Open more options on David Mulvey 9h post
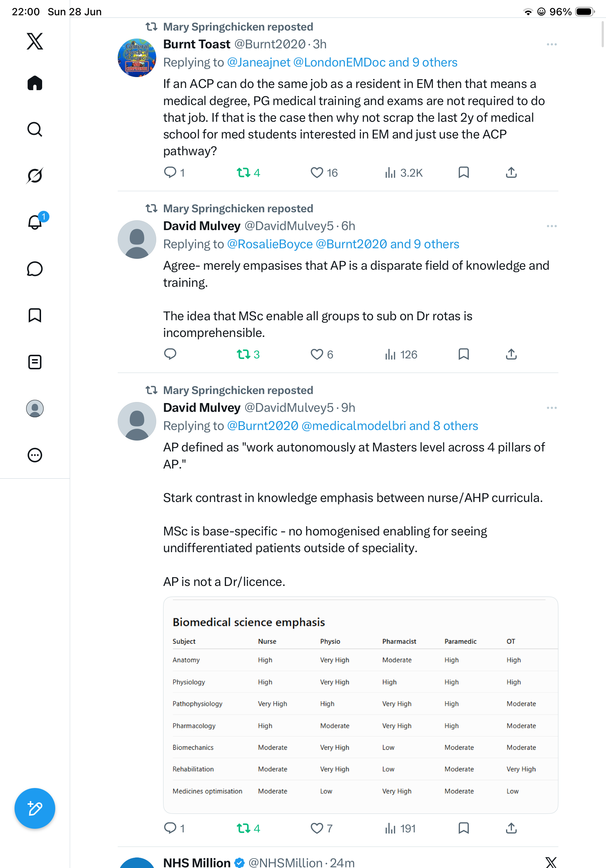 point(552,408)
